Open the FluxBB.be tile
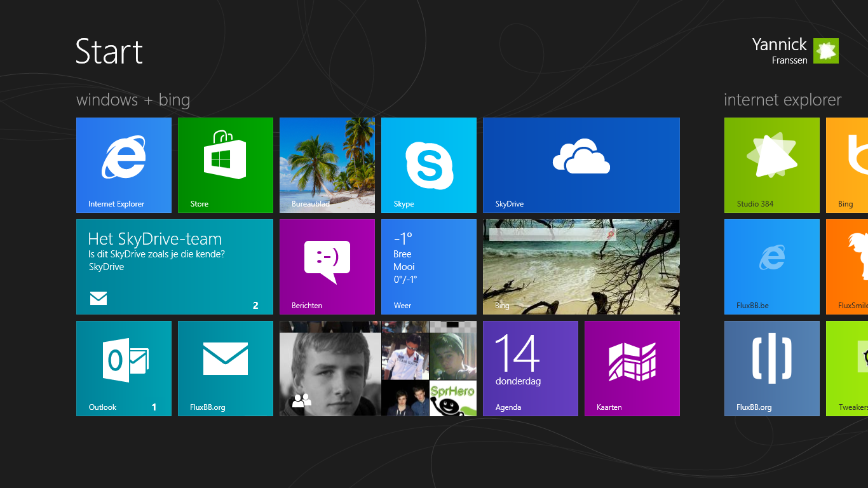868x488 pixels. [x=772, y=267]
